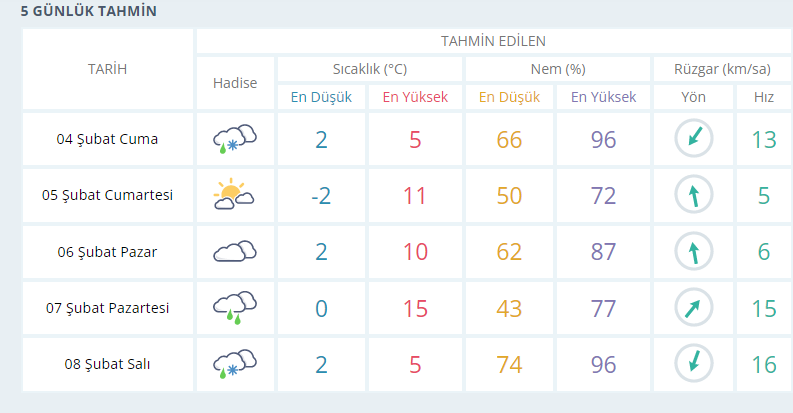Click the Rüzgar (km/sa) column header
The width and height of the screenshot is (793, 413).
tap(722, 69)
